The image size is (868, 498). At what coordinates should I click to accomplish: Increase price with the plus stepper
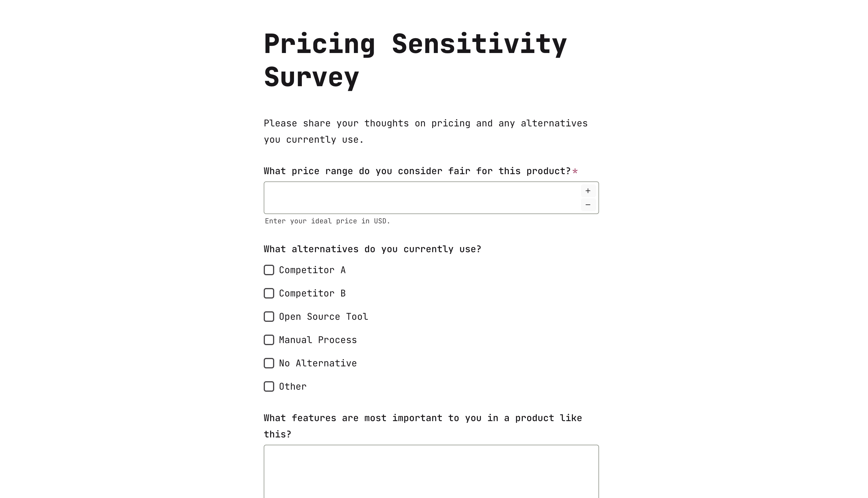[x=588, y=191]
